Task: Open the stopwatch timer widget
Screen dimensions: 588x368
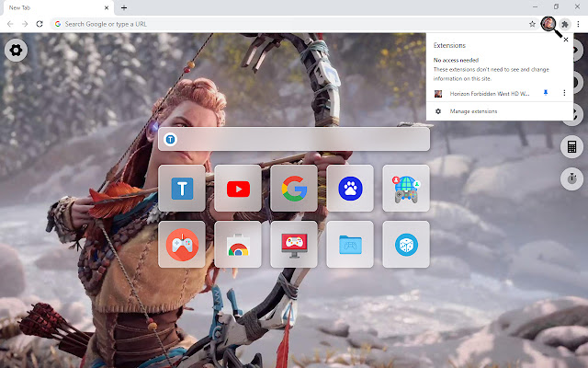Action: [571, 178]
